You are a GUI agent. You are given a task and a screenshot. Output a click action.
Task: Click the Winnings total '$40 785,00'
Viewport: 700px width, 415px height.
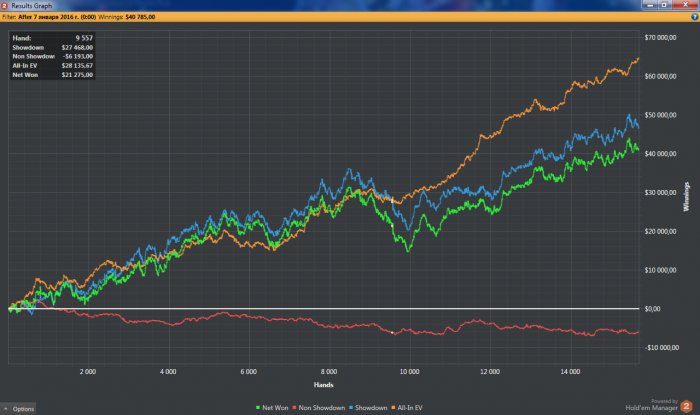point(140,17)
